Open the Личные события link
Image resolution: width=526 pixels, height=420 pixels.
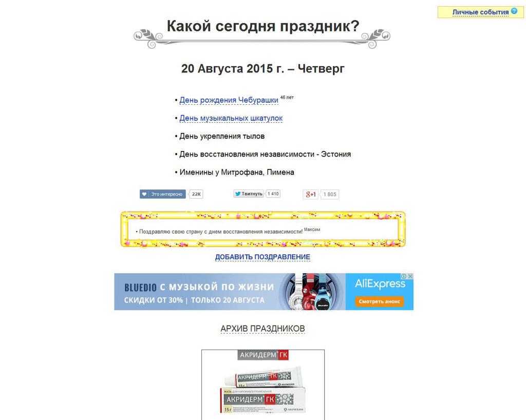point(480,12)
